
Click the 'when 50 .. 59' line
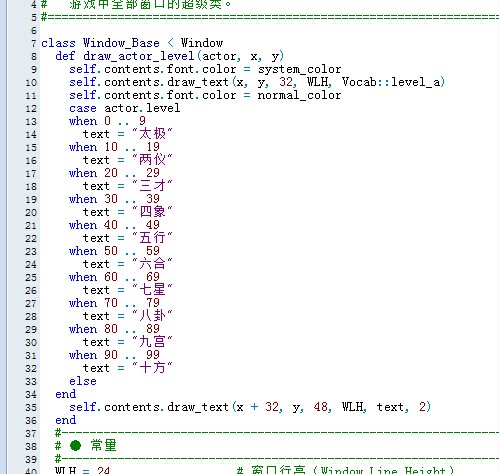[x=114, y=251]
